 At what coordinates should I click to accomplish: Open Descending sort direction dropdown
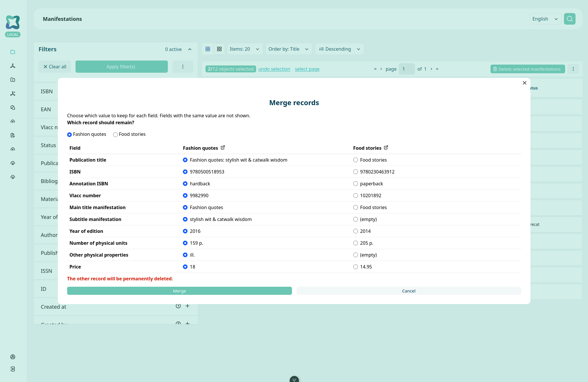(x=339, y=49)
